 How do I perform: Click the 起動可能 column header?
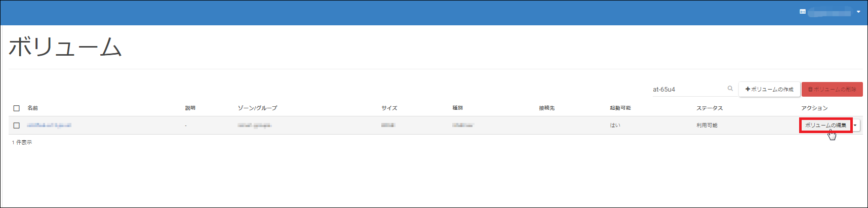pos(620,108)
